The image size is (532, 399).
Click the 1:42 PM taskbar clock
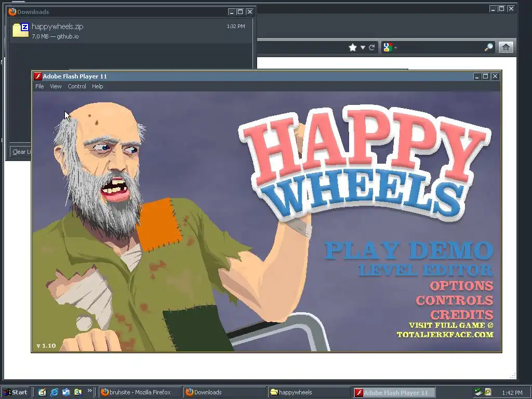coord(512,393)
